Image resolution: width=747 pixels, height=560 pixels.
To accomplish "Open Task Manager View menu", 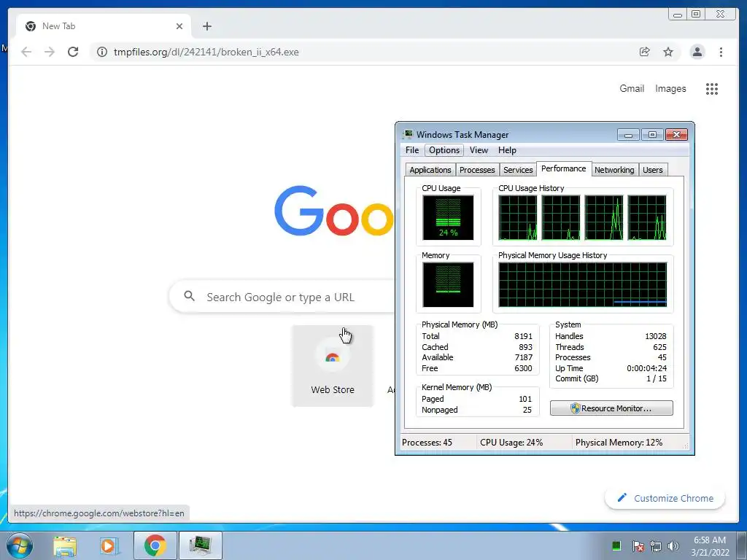I will (x=479, y=150).
